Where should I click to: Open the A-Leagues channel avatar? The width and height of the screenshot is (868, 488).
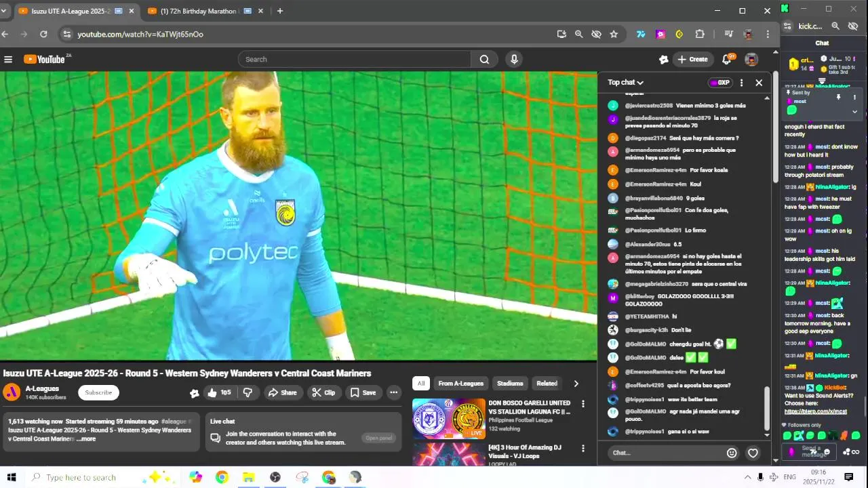tap(12, 392)
